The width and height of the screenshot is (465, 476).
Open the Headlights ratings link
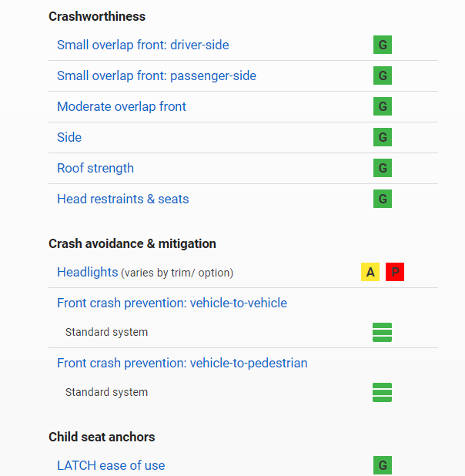click(87, 272)
